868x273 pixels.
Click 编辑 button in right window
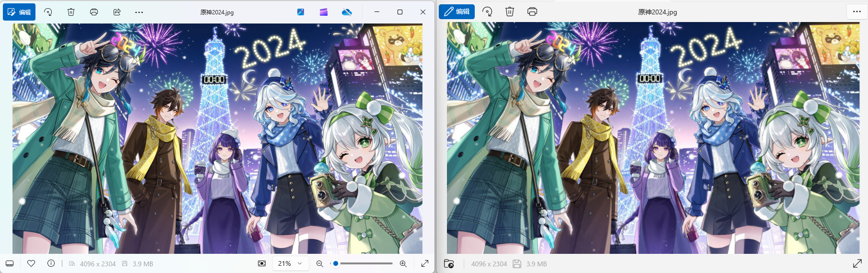pos(457,11)
